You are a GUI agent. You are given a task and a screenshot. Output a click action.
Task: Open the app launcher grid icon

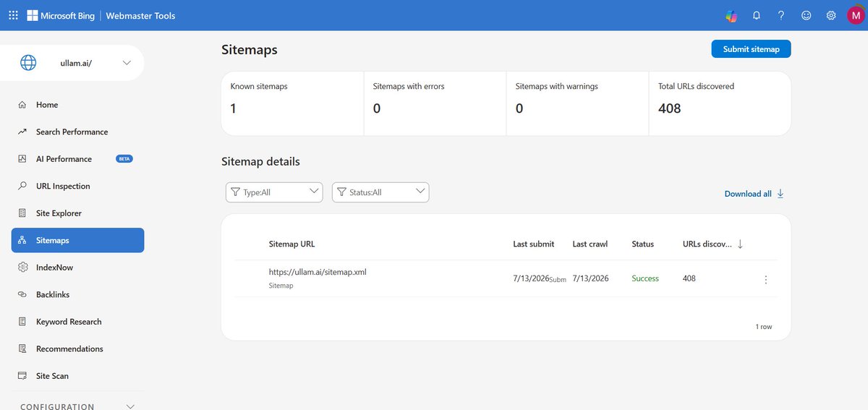click(13, 15)
